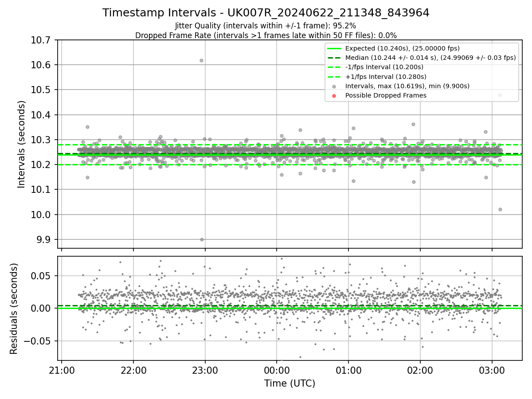
Task: Click the minimum outlier point at 9.9 seconds
Action: [x=202, y=239]
